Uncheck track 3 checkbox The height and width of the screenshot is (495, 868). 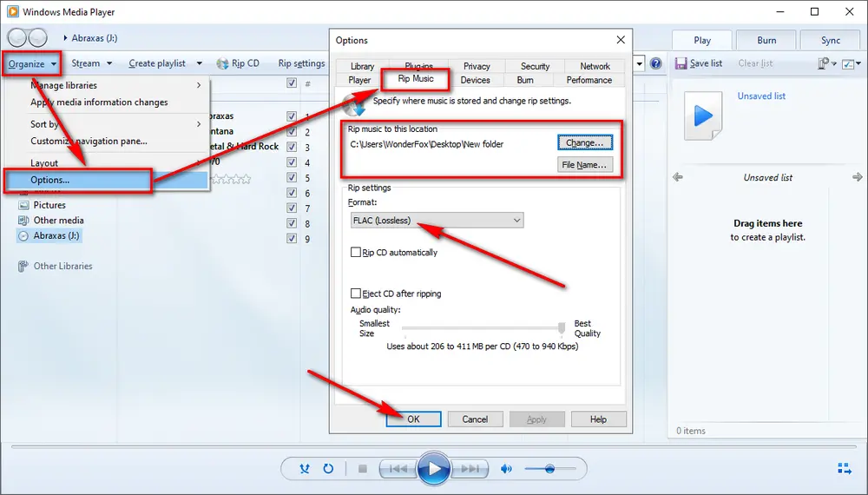coord(292,147)
